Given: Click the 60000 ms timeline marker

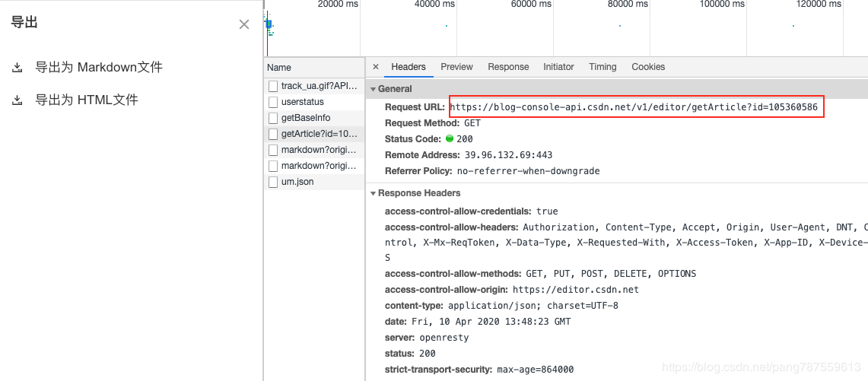Looking at the screenshot, I should tap(531, 5).
